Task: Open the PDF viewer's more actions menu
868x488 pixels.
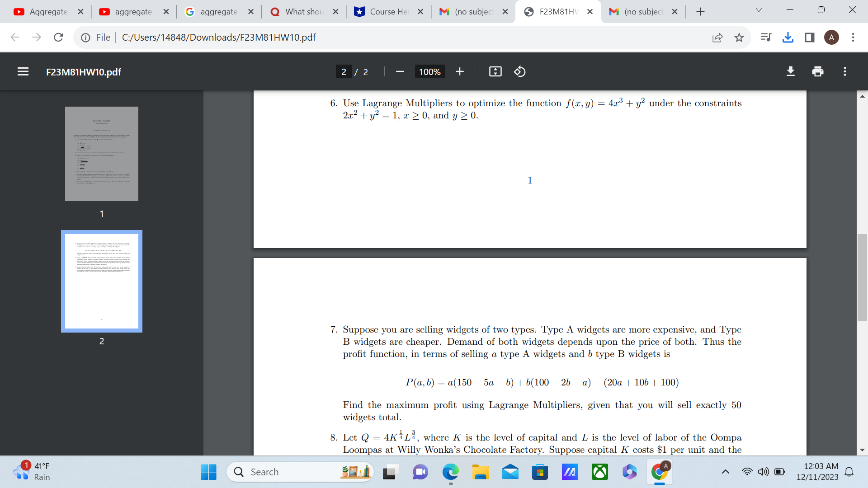Action: point(844,71)
